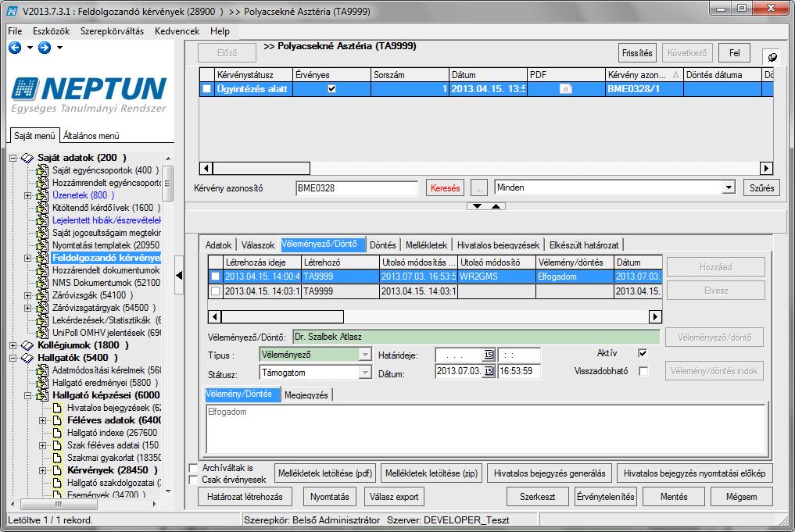Toggle the Érvényes checkbox in the request row
795x532 pixels.
[331, 89]
